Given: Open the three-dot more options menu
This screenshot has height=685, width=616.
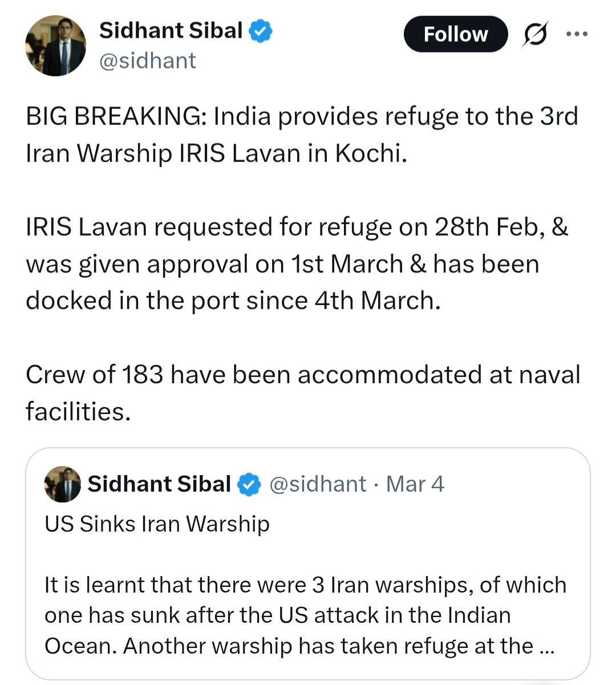Looking at the screenshot, I should [x=576, y=34].
